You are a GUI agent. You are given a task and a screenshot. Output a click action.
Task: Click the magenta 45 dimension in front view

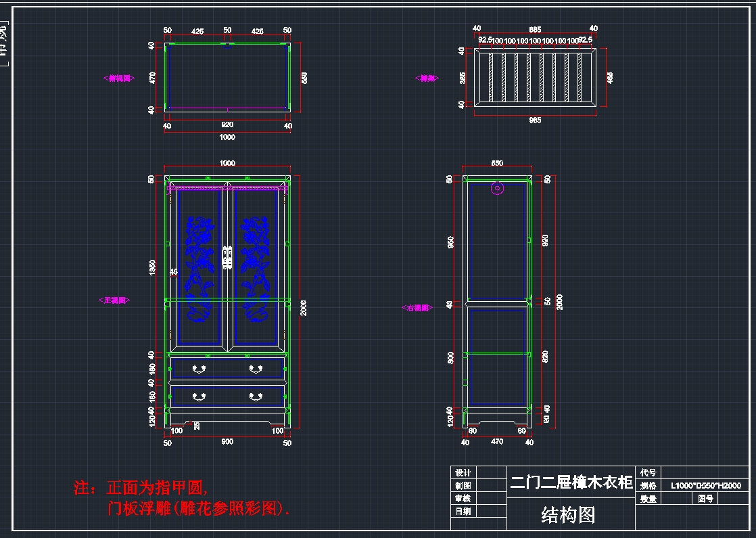pyautogui.click(x=174, y=272)
